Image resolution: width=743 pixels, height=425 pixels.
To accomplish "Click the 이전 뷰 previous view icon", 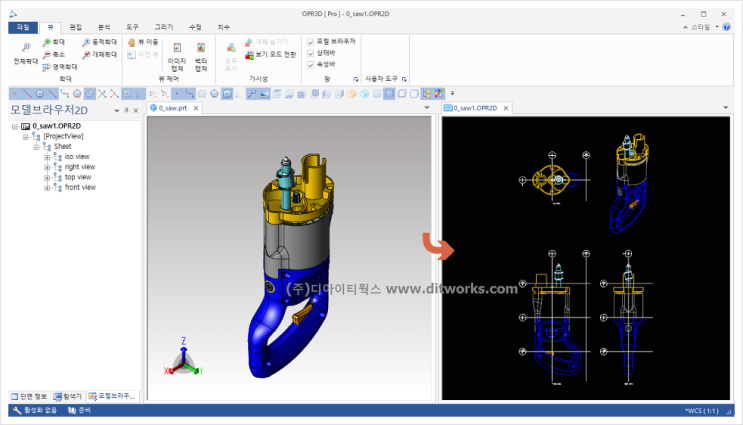I will coord(132,55).
